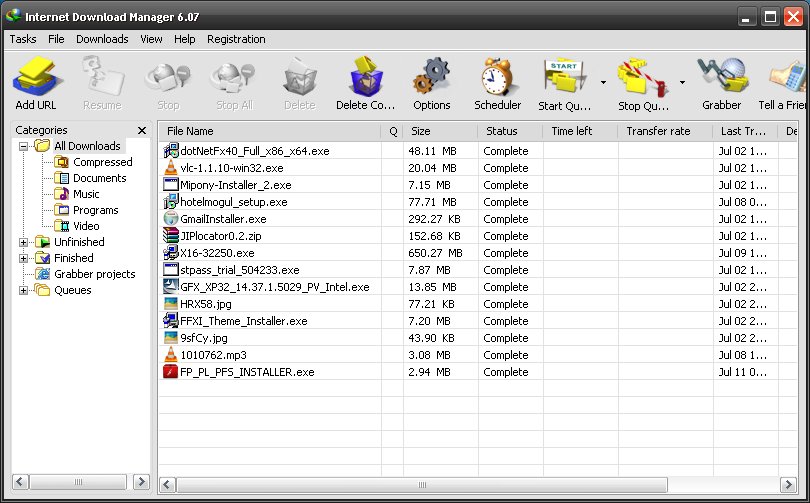This screenshot has width=810, height=503.
Task: Click the Q column header
Action: point(393,131)
